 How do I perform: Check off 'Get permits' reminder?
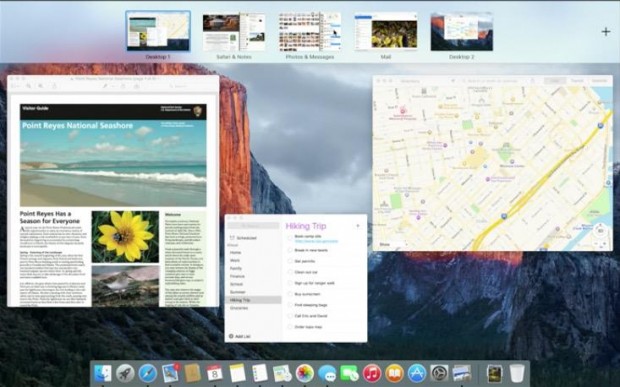click(290, 261)
